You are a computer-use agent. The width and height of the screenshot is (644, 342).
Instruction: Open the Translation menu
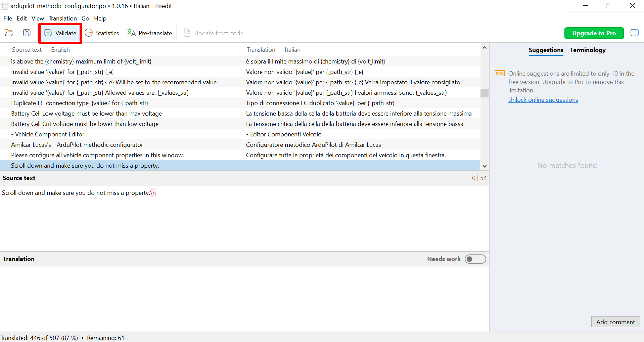point(63,18)
